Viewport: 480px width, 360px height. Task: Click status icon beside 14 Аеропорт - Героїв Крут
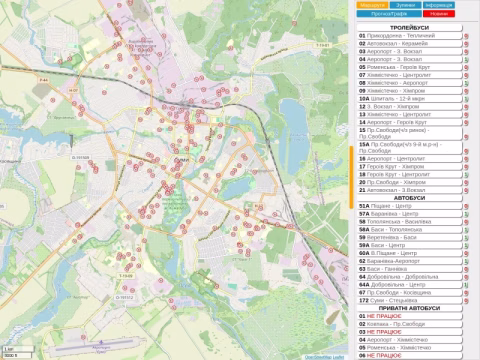pos(466,123)
